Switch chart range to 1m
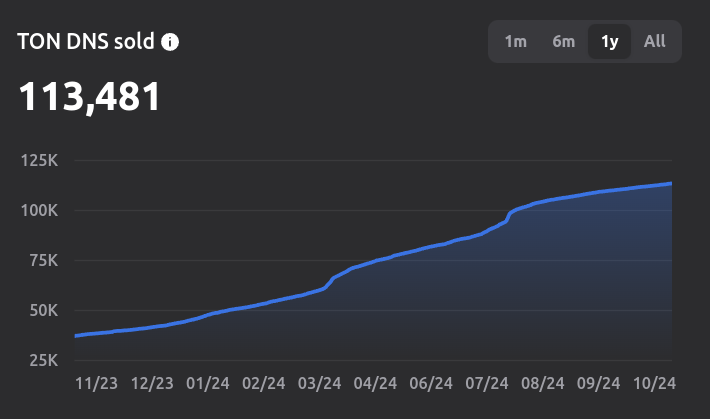The image size is (710, 419). coord(516,42)
